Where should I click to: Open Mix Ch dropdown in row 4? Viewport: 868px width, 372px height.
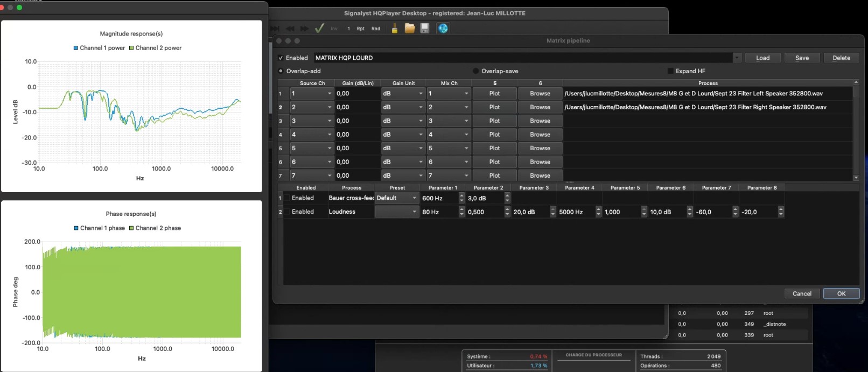pyautogui.click(x=449, y=135)
